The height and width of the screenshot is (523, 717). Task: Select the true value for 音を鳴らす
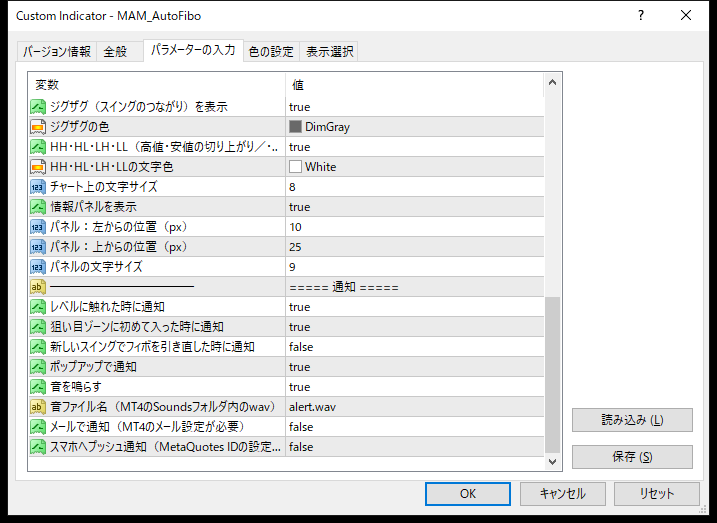click(x=415, y=387)
